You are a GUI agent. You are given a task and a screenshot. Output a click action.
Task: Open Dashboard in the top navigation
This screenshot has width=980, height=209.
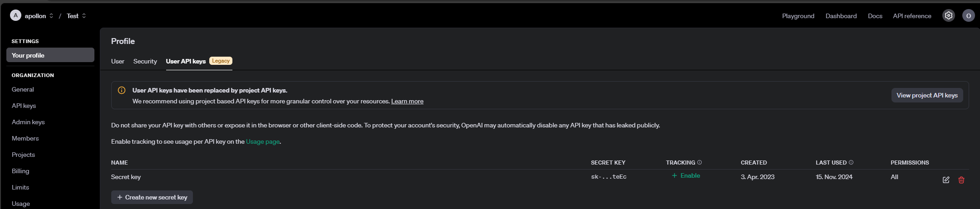pyautogui.click(x=841, y=16)
